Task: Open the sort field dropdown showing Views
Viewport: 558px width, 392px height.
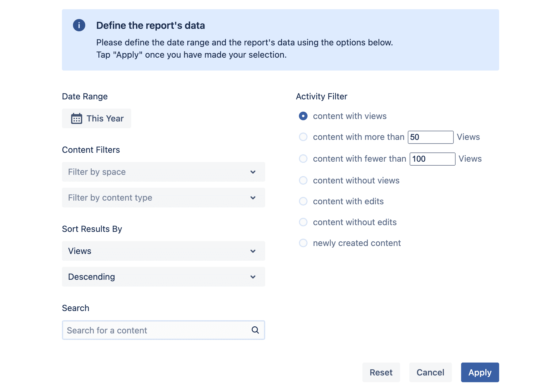Action: pyautogui.click(x=163, y=251)
